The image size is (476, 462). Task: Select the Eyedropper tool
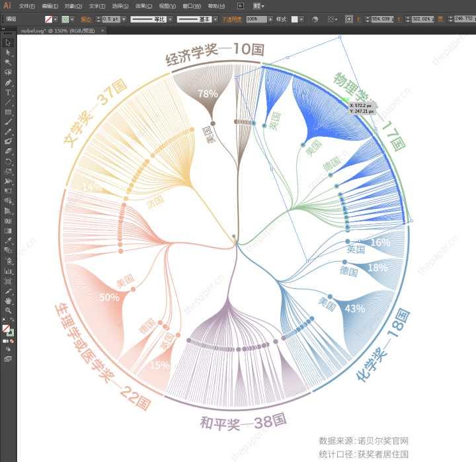coord(8,241)
